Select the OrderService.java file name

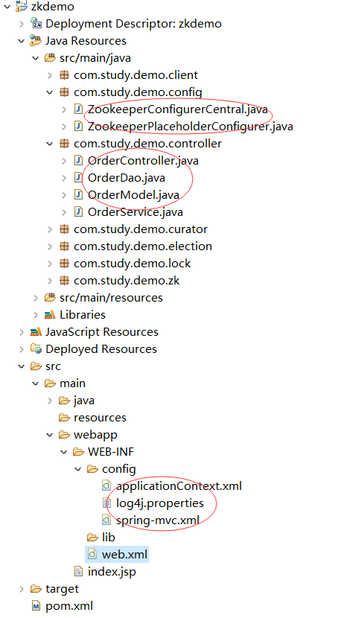(135, 212)
